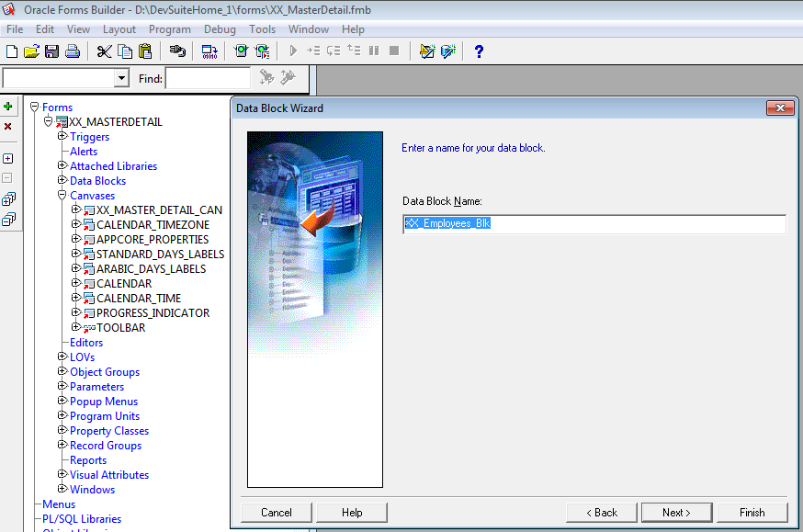Click the Collapse node sidebar icon
This screenshot has width=803, height=532.
point(7,178)
